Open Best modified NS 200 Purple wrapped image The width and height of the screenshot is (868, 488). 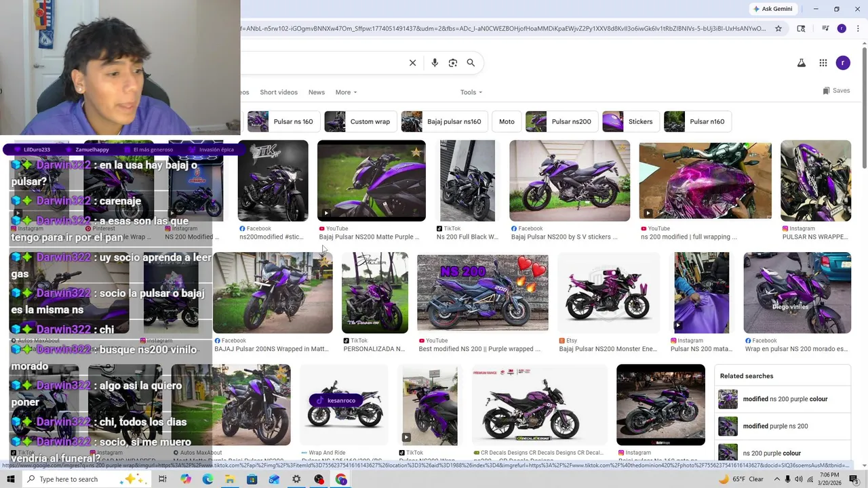483,293
